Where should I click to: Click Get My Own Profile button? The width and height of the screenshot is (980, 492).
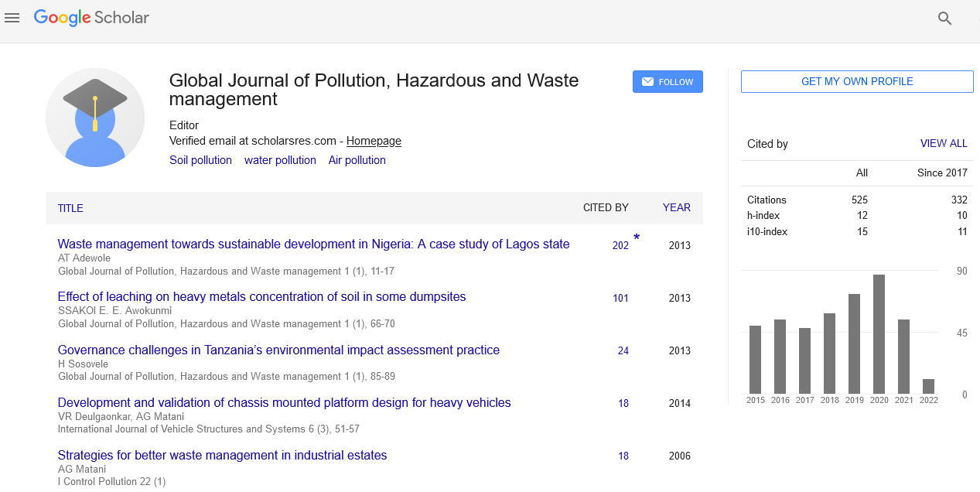[x=857, y=81]
